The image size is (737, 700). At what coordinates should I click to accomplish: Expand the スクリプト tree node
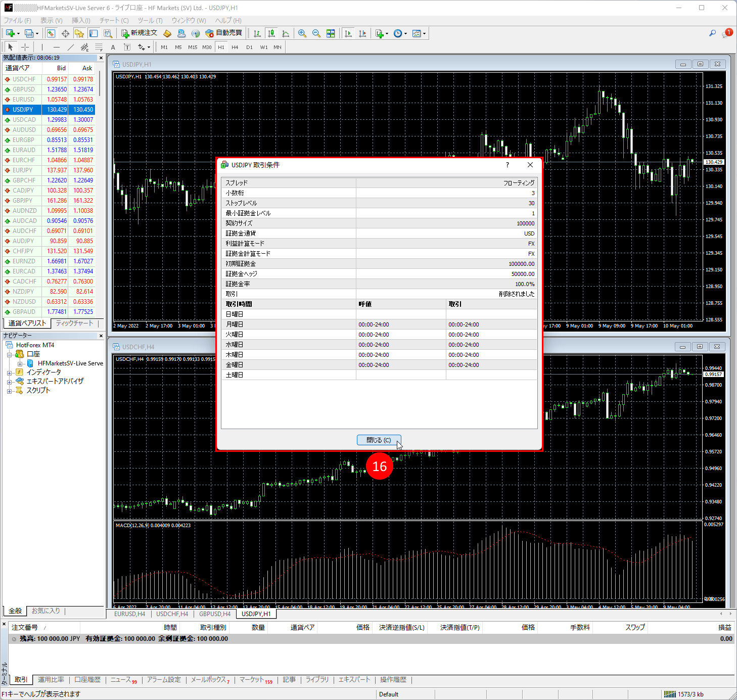click(x=9, y=391)
